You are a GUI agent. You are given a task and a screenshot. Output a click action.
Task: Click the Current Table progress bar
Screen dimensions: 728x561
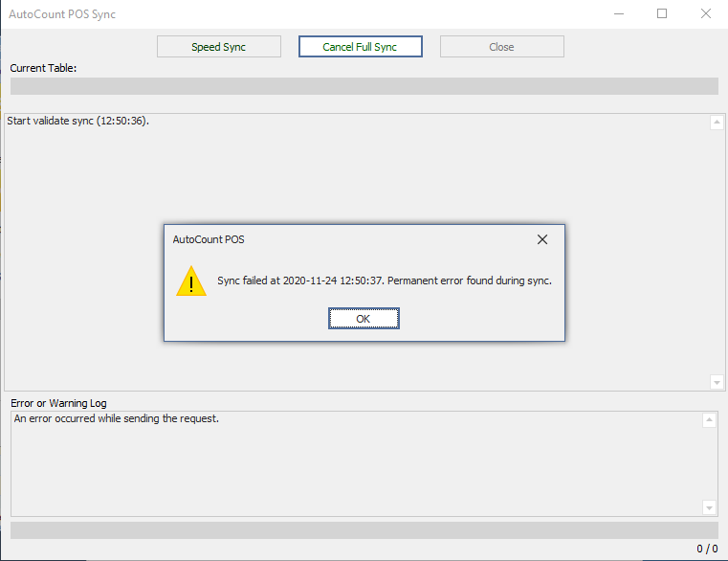coord(364,86)
